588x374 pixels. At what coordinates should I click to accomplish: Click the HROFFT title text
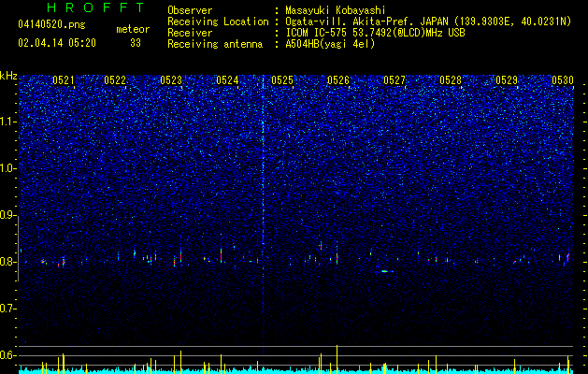pyautogui.click(x=96, y=7)
